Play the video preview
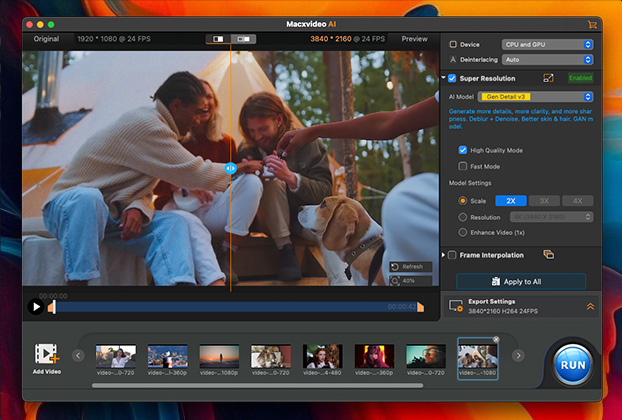This screenshot has width=622, height=420. 36,307
